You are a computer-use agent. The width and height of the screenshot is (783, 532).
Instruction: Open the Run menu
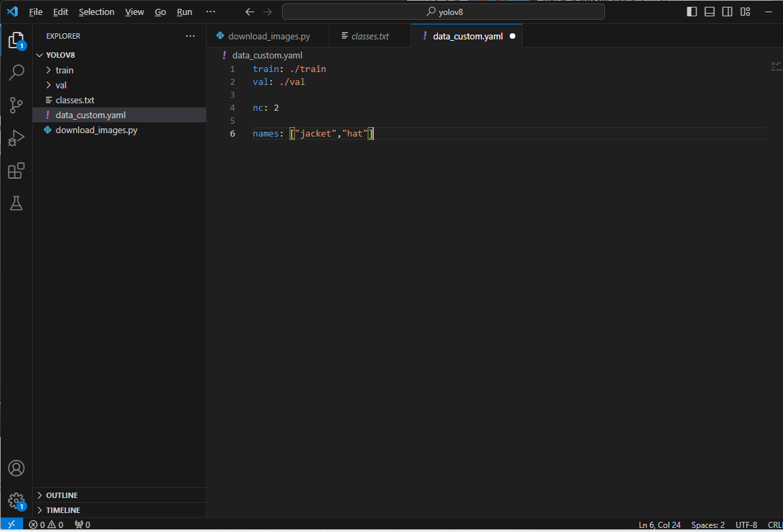(184, 12)
